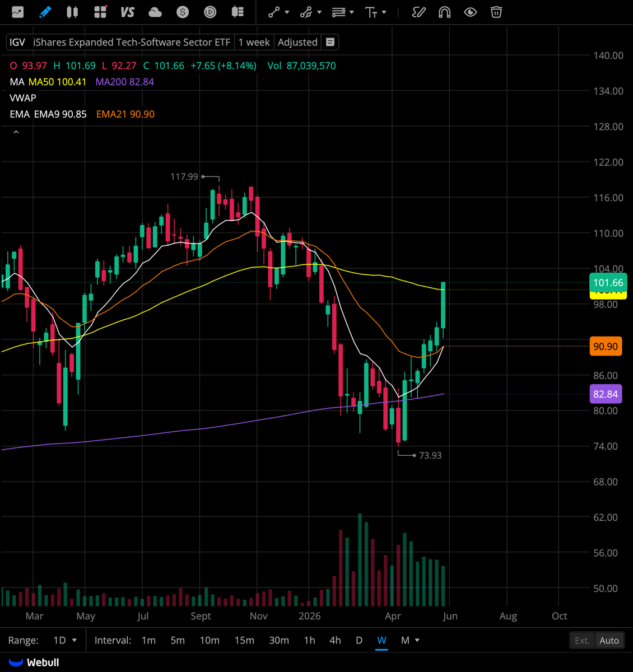Toggle the magnet snap mode

pos(444,12)
